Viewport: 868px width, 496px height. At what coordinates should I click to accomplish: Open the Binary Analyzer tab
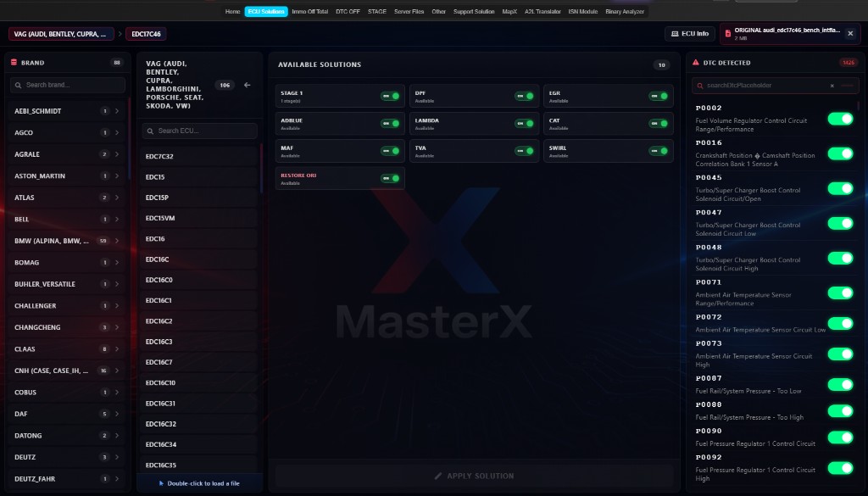tap(625, 12)
